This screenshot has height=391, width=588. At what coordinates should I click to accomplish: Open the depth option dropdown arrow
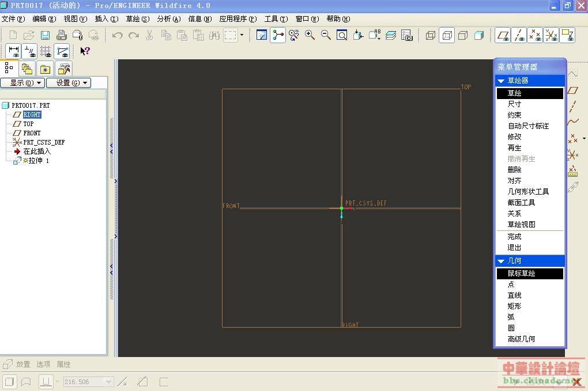(58, 382)
